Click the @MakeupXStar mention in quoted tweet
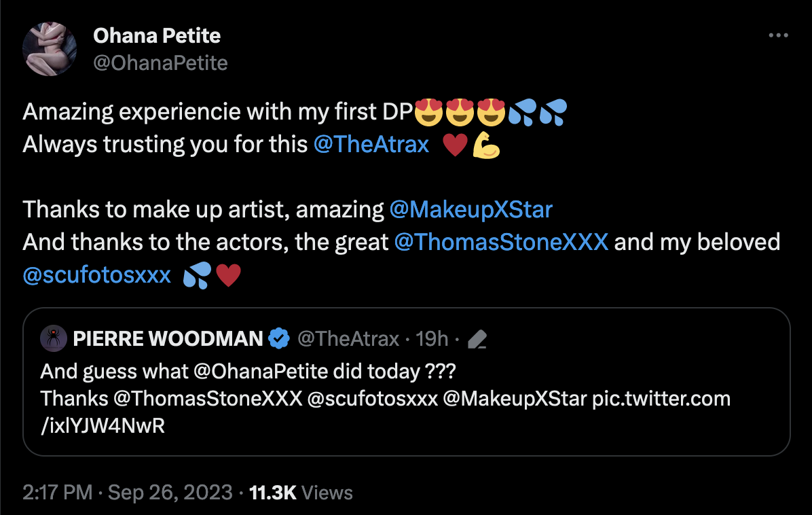This screenshot has width=812, height=515. point(515,398)
